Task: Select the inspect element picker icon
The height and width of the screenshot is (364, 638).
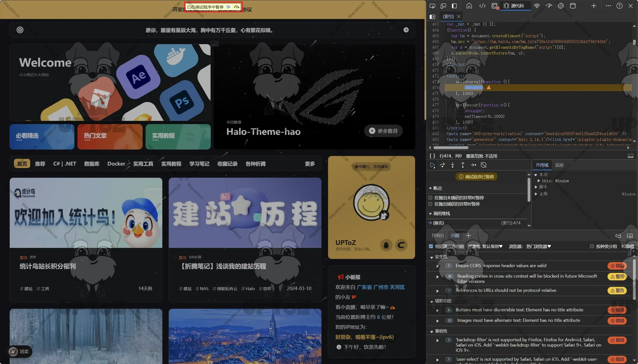Action: point(432,6)
